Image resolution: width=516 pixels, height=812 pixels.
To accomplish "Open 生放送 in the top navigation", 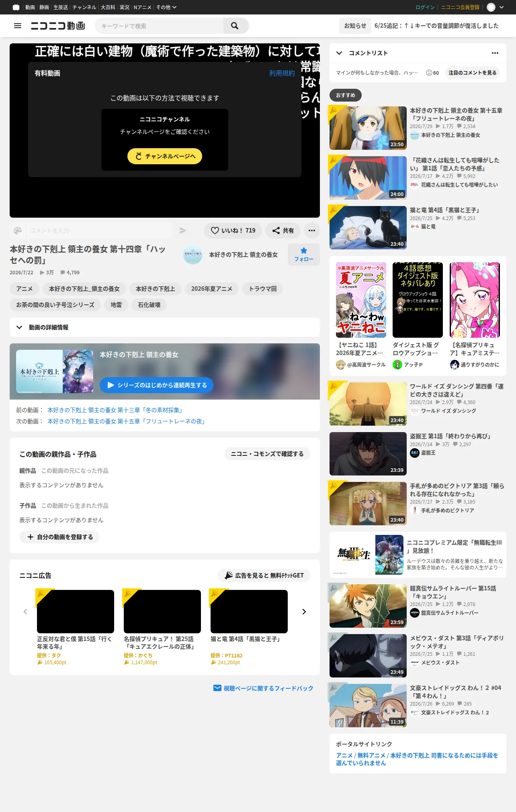I will click(x=61, y=7).
